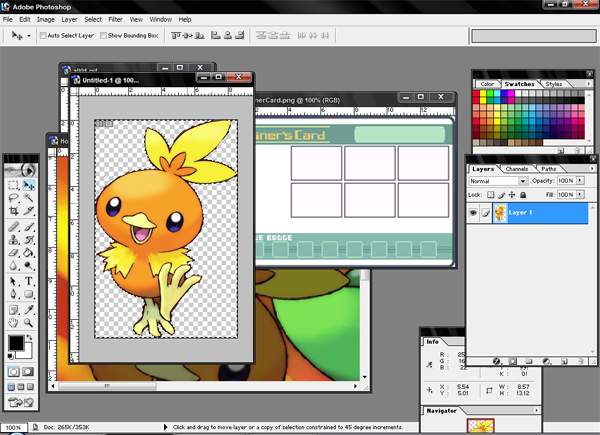Create a new layer set folder
The image size is (600, 435).
[529, 361]
